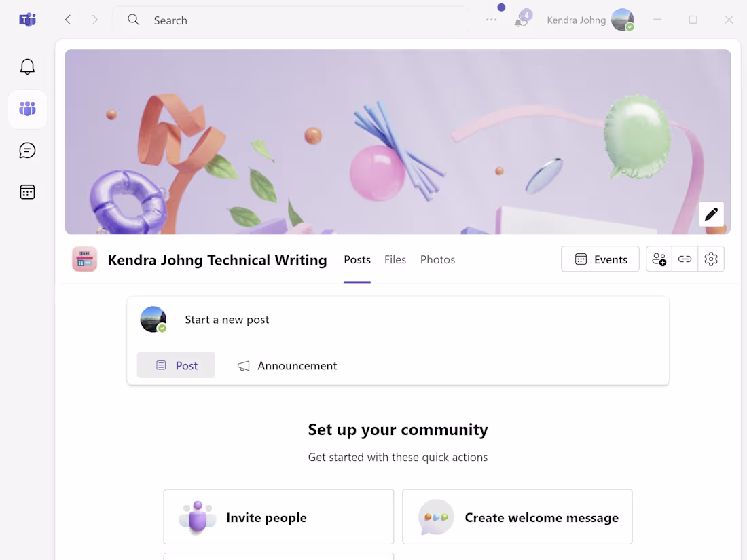Switch to the Photos tab
This screenshot has width=747, height=560.
click(437, 259)
